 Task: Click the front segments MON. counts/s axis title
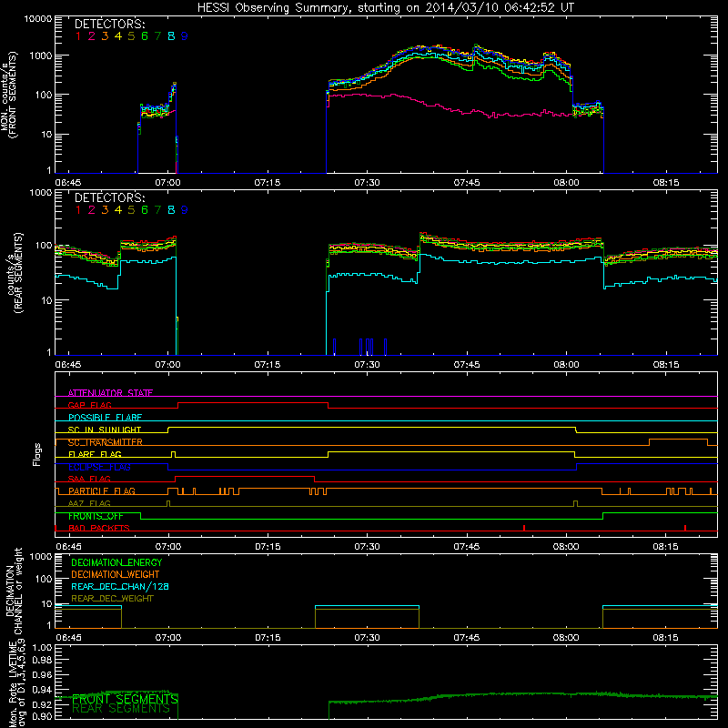9,95
